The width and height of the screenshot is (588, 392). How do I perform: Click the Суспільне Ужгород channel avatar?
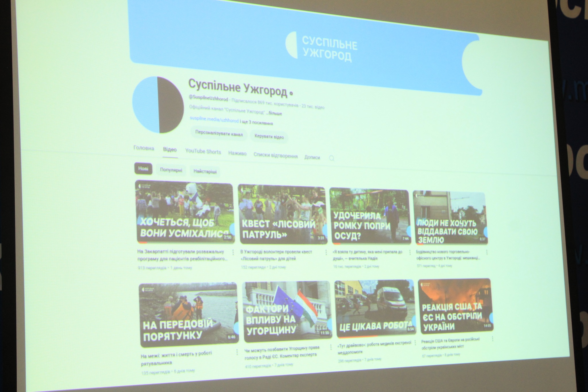point(158,105)
